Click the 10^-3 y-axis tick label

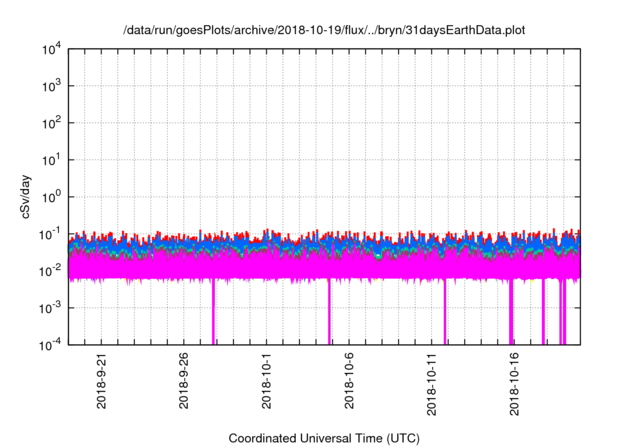tap(51, 308)
